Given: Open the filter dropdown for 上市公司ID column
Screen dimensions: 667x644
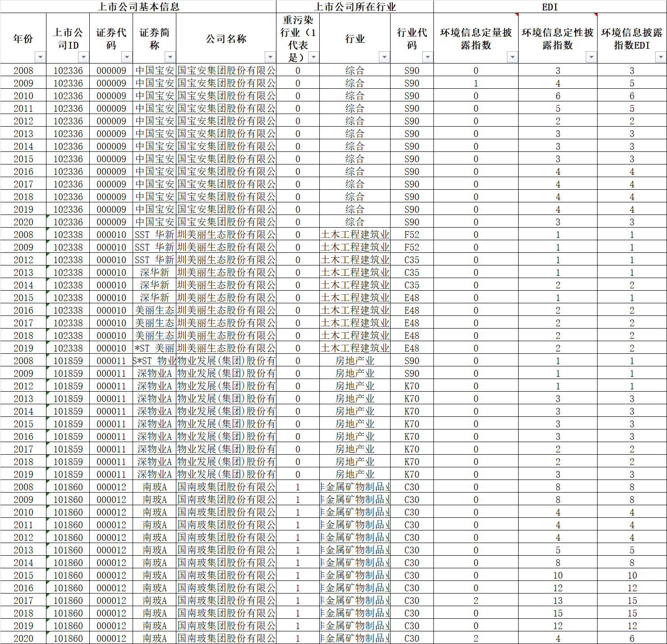Looking at the screenshot, I should pos(83,57).
